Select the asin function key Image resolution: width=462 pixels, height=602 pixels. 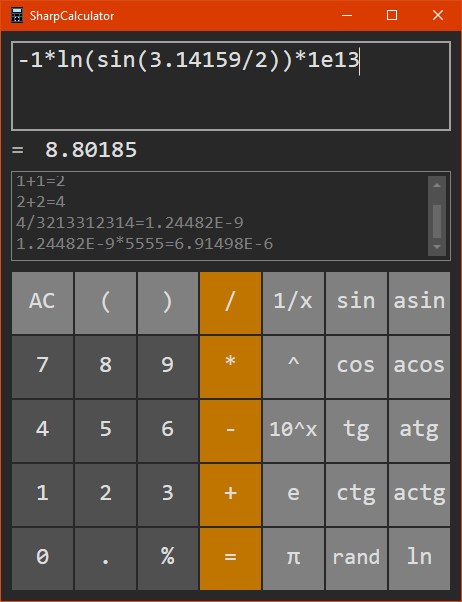click(419, 303)
